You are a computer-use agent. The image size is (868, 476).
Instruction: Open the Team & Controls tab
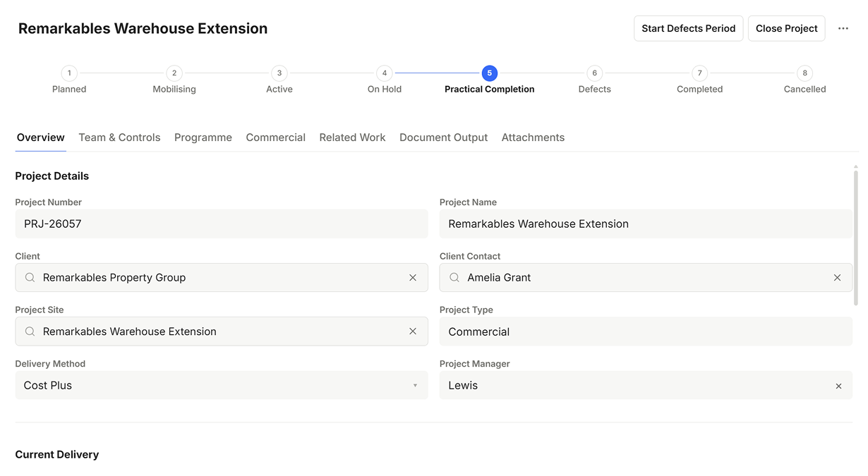(x=119, y=138)
